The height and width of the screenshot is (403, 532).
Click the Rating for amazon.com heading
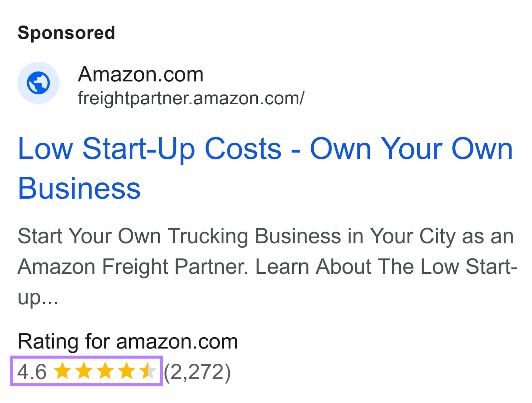click(x=128, y=340)
